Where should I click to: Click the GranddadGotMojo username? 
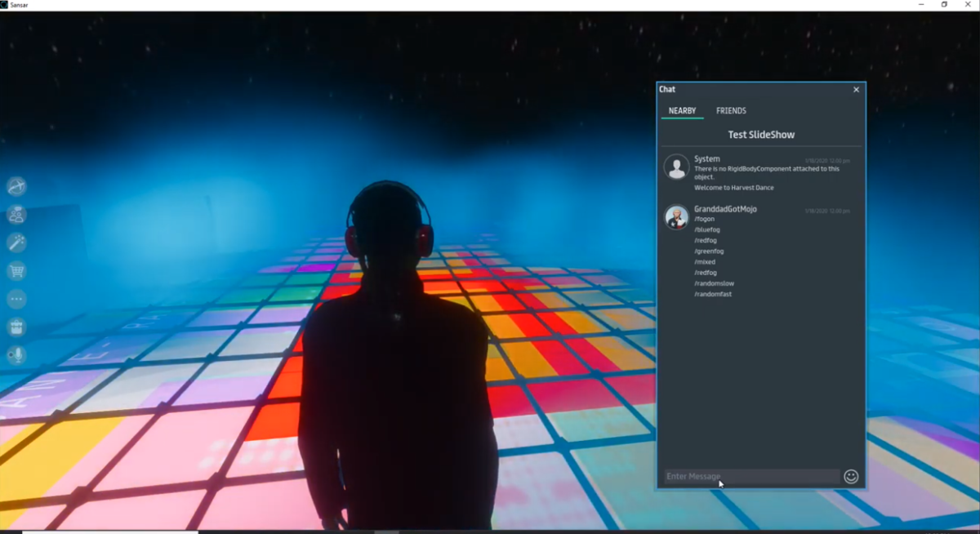tap(725, 209)
